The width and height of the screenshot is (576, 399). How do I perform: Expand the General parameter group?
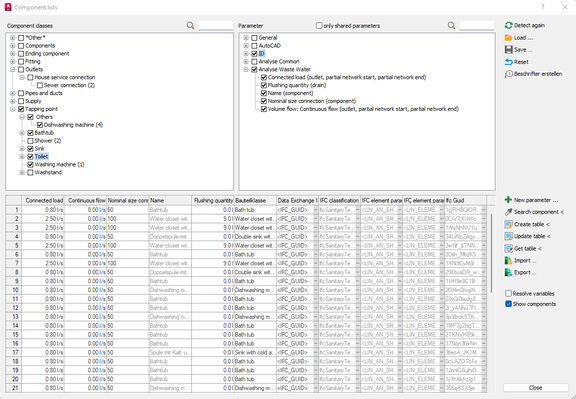pos(246,38)
